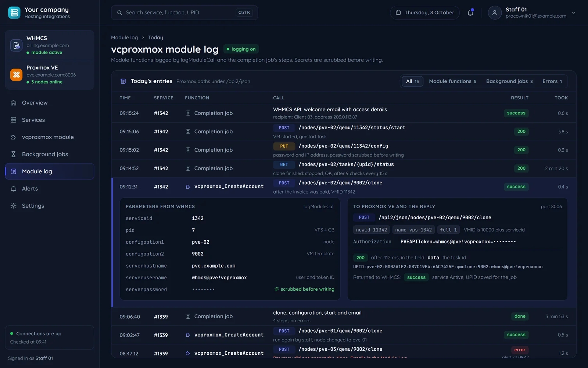
Task: Focus the Search service, function, UPID field
Action: click(x=184, y=13)
